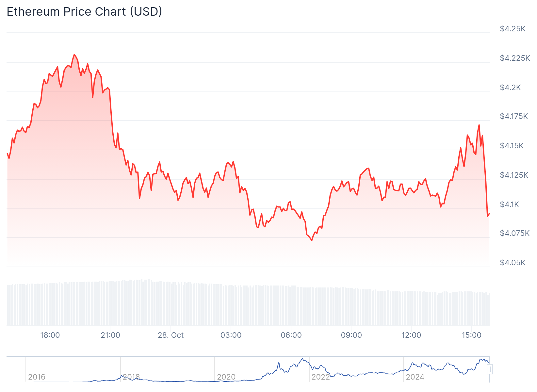Click the 2020 label in the navigator
537x392 pixels.
pos(226,377)
